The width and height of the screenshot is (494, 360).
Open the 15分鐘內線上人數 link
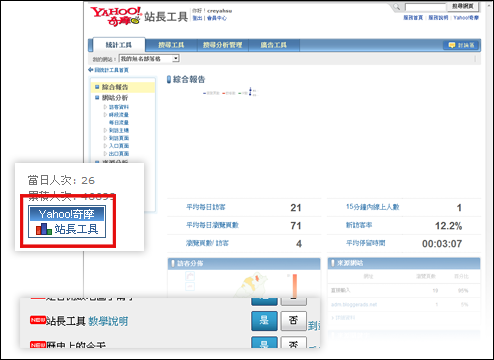[373, 207]
